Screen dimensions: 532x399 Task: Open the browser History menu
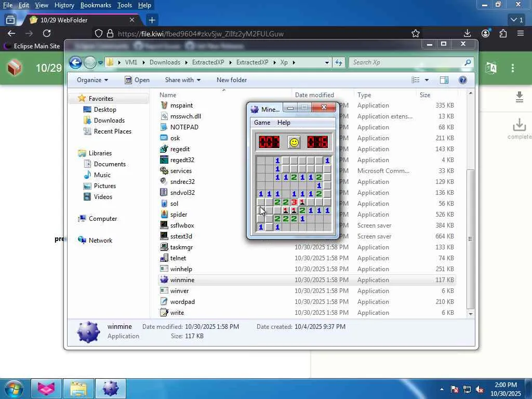(64, 5)
